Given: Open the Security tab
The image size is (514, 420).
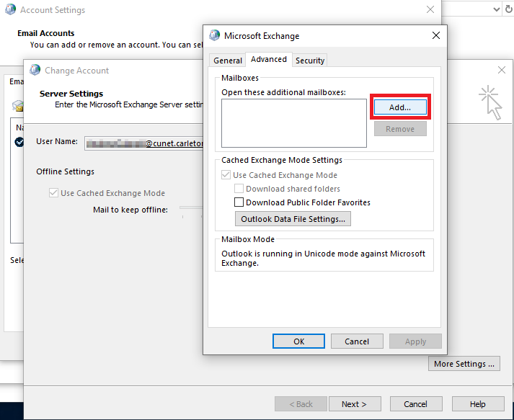Looking at the screenshot, I should click(310, 61).
